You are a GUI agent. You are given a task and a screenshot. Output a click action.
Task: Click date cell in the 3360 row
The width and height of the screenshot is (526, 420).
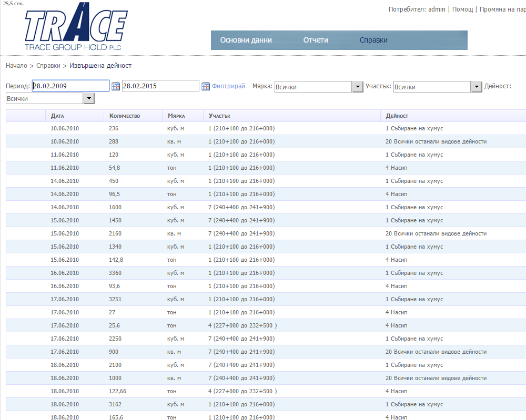(x=64, y=273)
